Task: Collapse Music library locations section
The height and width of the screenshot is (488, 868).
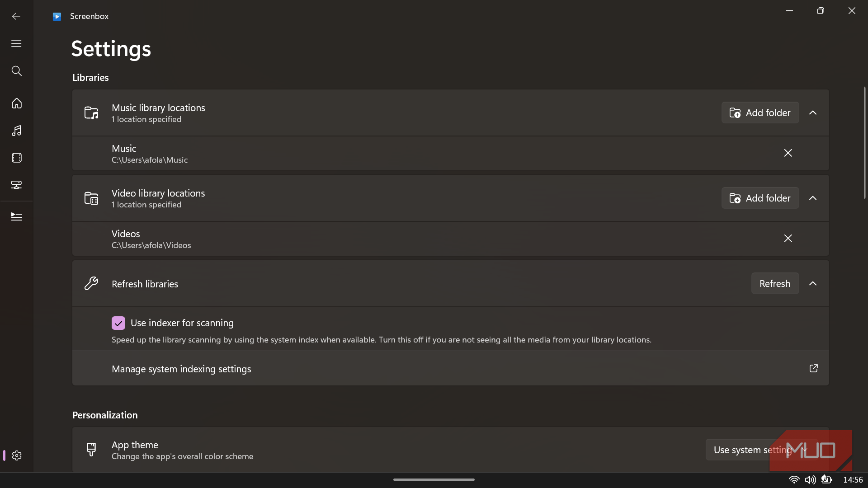Action: click(813, 113)
